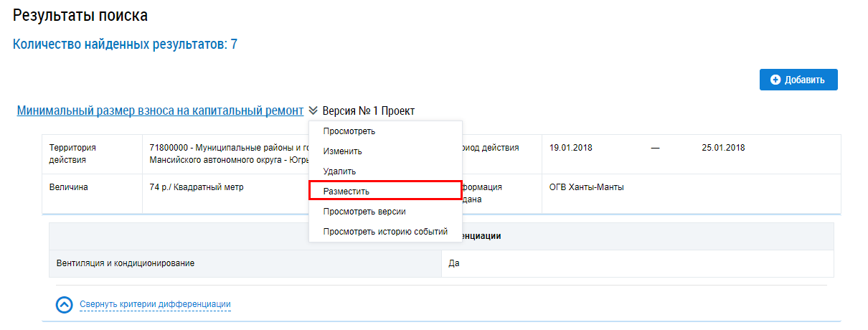The width and height of the screenshot is (868, 330).
Task: Click the Вентиляция и кондиционирование row
Action: coord(126,263)
